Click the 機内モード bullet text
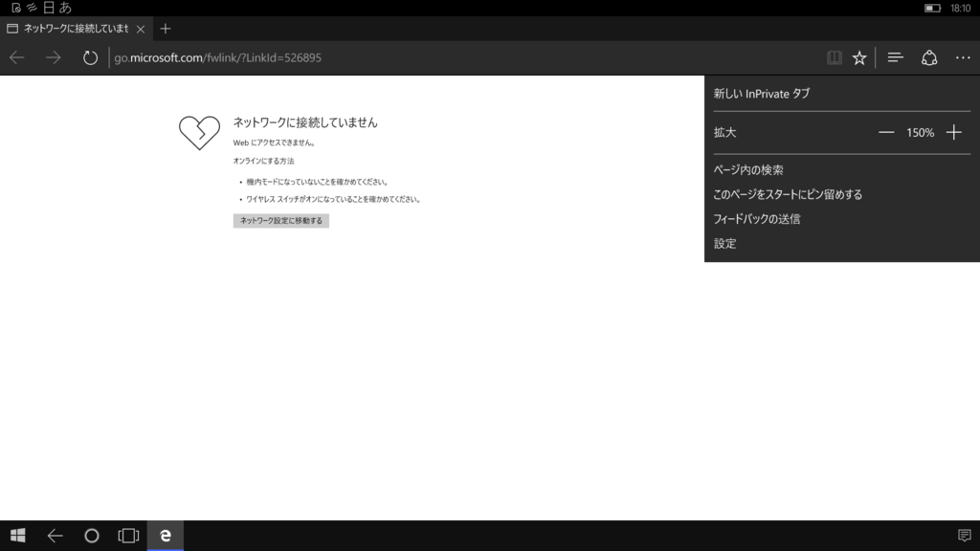 coord(317,182)
